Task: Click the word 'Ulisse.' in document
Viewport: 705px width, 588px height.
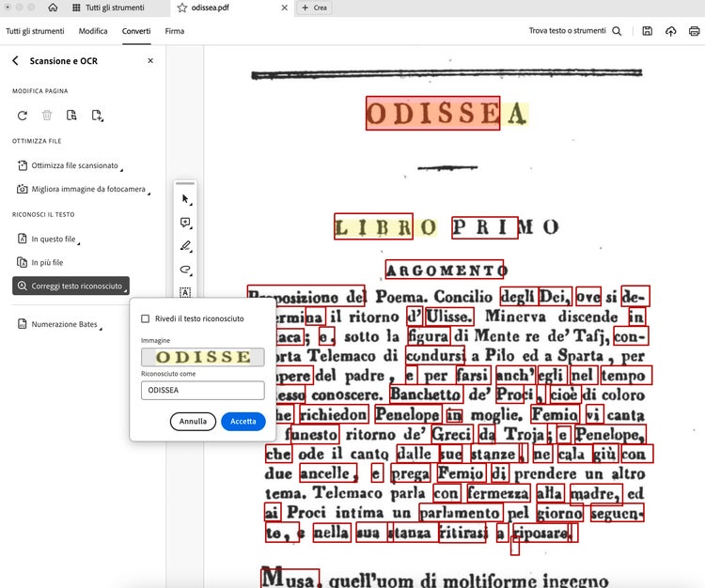Action: click(449, 317)
